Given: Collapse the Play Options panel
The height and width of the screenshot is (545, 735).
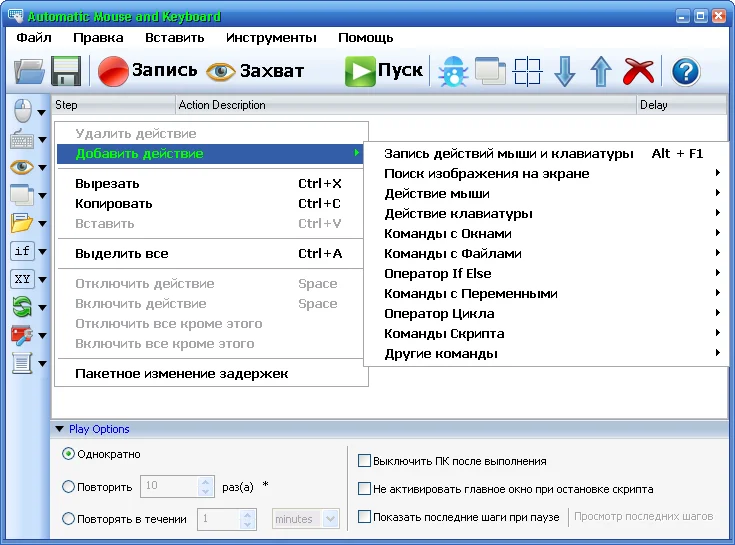Looking at the screenshot, I should (60, 429).
